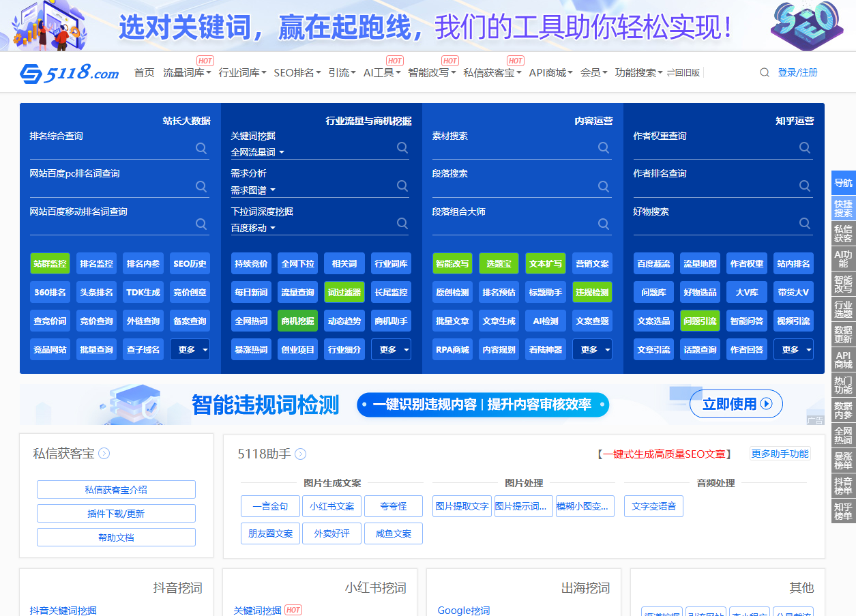Click search icon for 好物搜索

(805, 224)
